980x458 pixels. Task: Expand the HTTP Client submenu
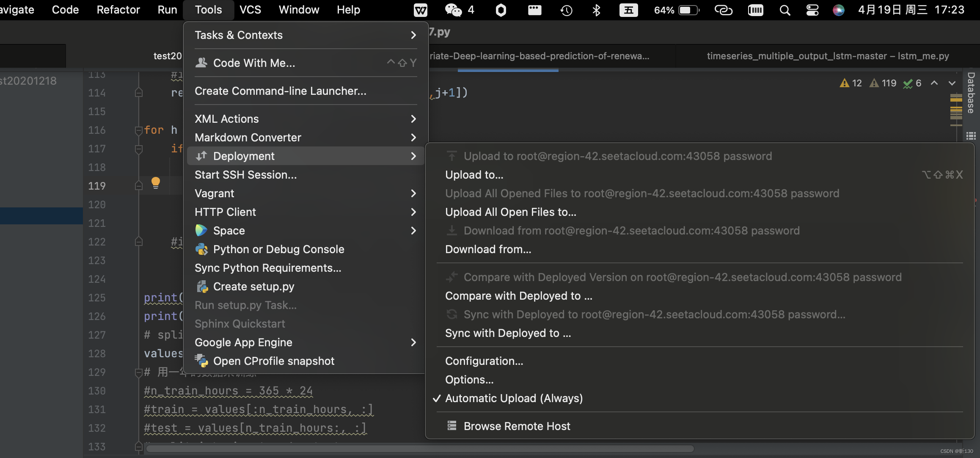225,212
